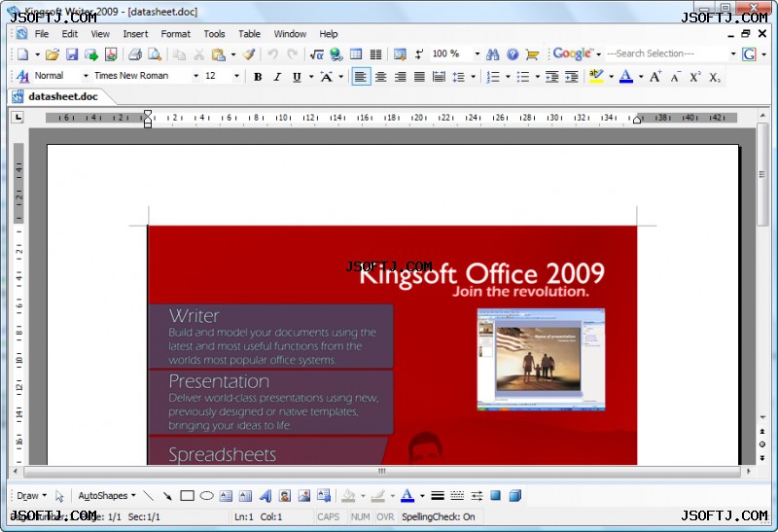Apply 3-D style to shape
Image resolution: width=778 pixels, height=532 pixels.
pyautogui.click(x=515, y=496)
